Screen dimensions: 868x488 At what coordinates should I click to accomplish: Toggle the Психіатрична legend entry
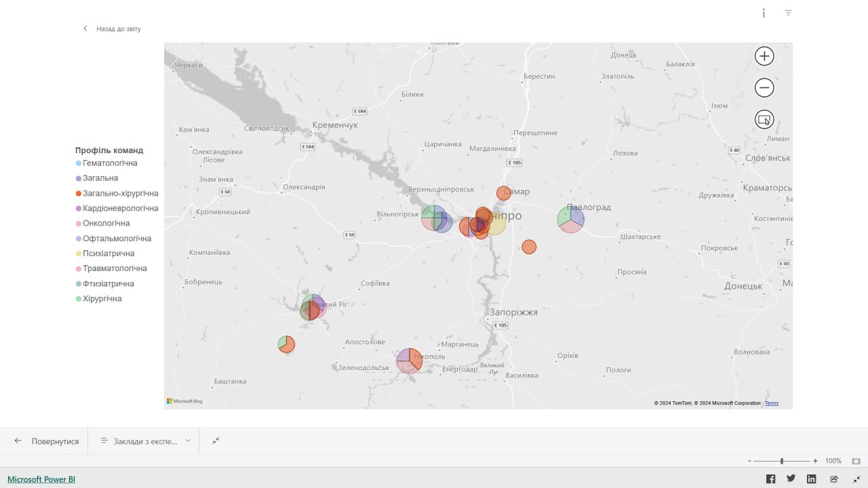tap(108, 253)
